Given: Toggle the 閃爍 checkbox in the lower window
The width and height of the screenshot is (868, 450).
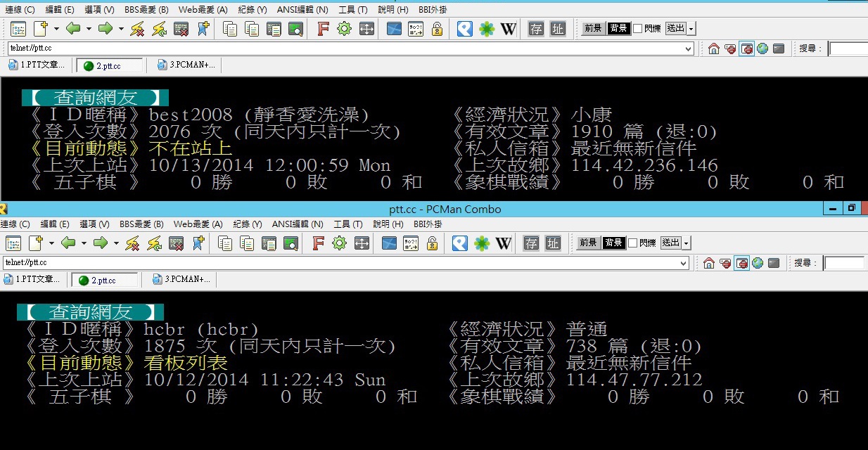Looking at the screenshot, I should click(632, 243).
